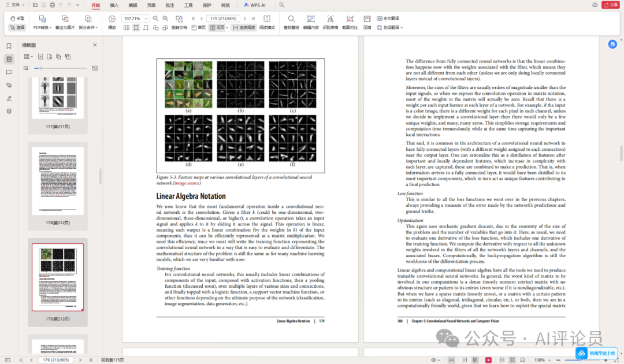Click the red play button in status bar
The width and height of the screenshot is (624, 364).
(488, 360)
